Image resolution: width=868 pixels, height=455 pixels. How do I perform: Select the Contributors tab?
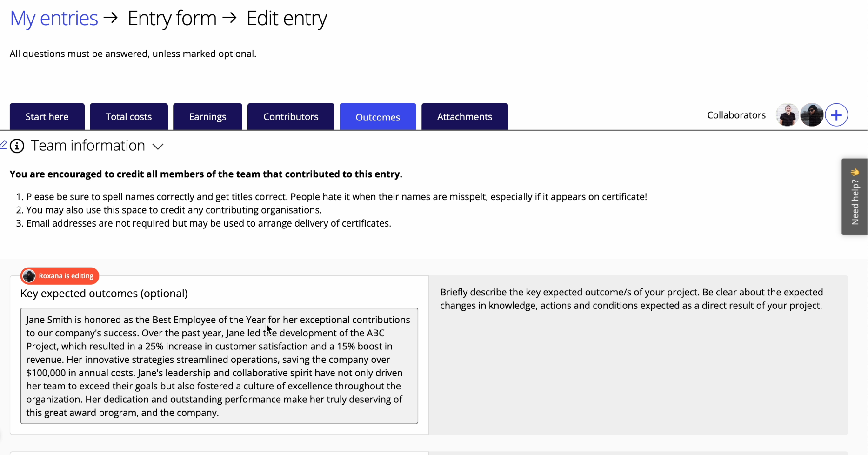[291, 117]
